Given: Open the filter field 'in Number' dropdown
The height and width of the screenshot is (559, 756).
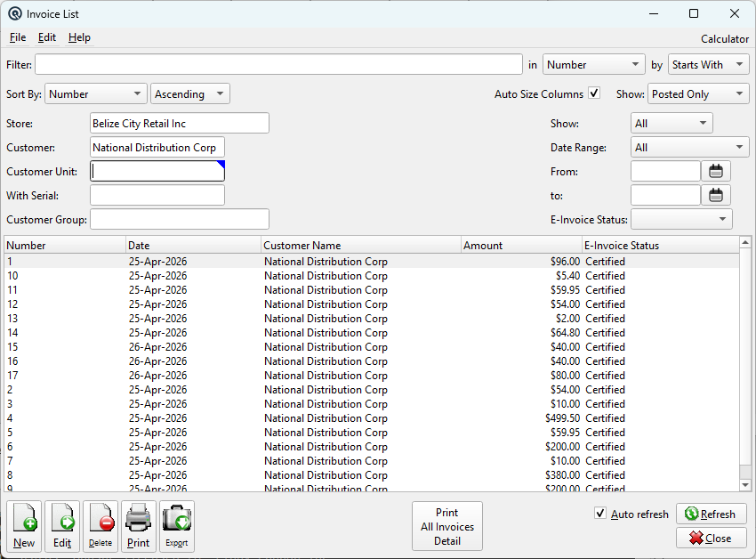Looking at the screenshot, I should 594,65.
